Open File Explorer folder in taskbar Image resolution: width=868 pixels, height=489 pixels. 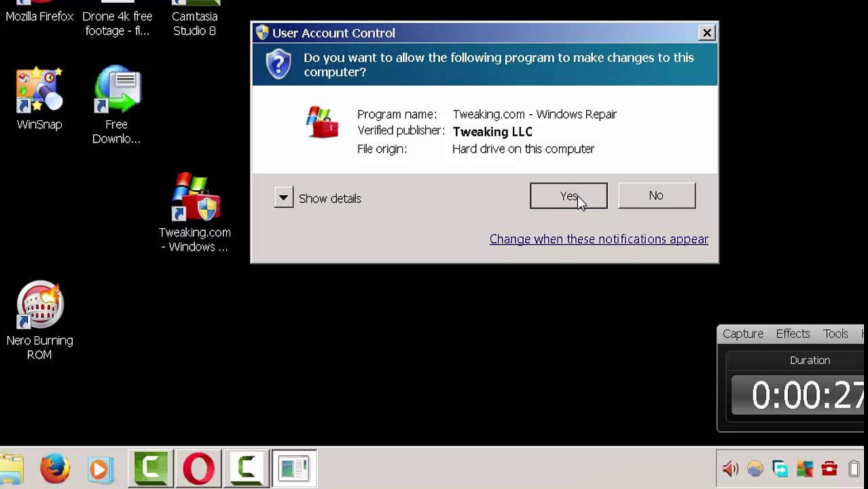tap(12, 469)
